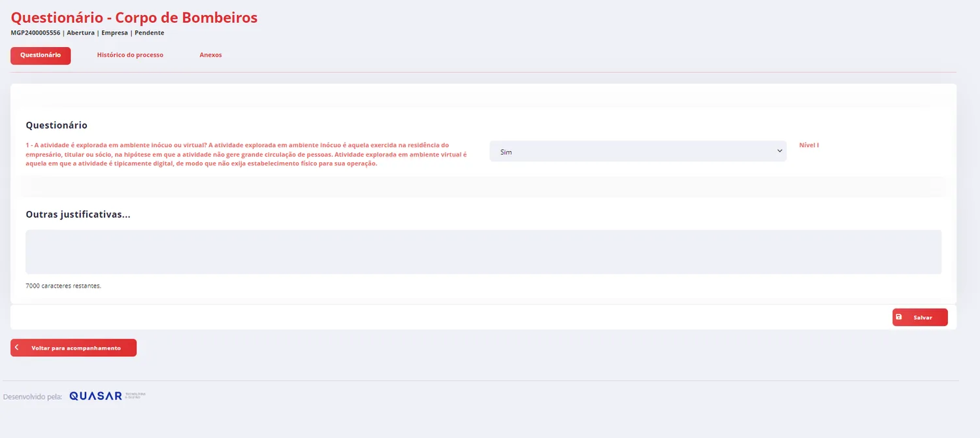The width and height of the screenshot is (980, 438).
Task: Click the Questionário - Corpo de Bombeiros title
Action: pos(135,18)
